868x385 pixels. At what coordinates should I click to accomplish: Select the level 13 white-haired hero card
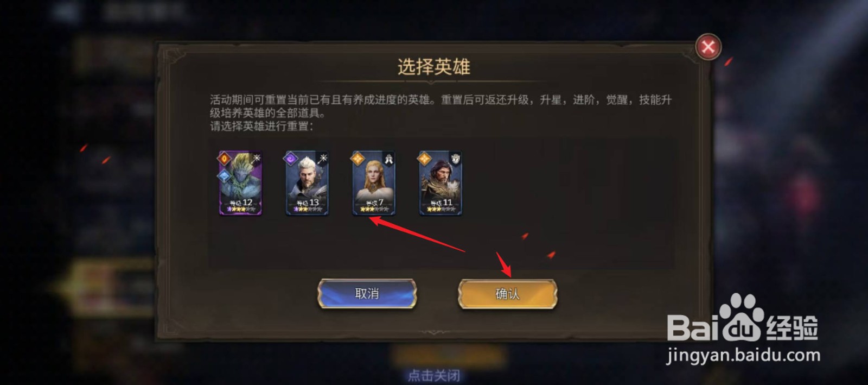(307, 183)
